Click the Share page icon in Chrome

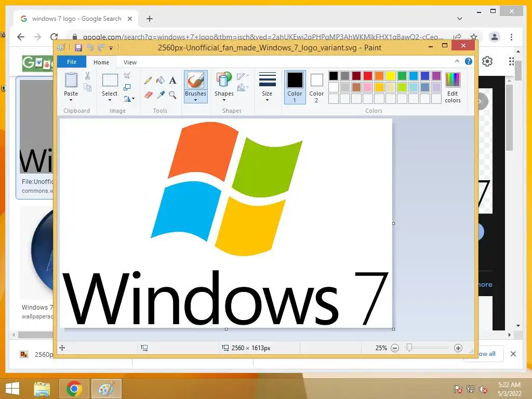[457, 37]
